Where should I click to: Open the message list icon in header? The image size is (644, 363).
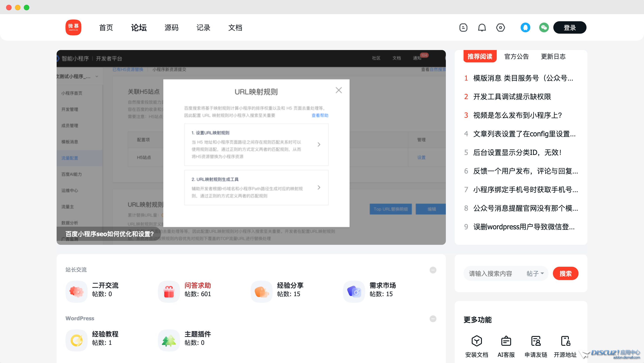463,27
